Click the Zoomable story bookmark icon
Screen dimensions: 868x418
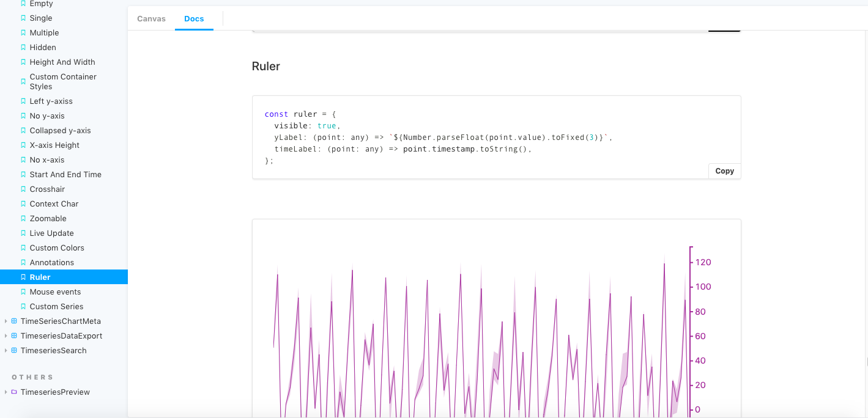pos(23,218)
